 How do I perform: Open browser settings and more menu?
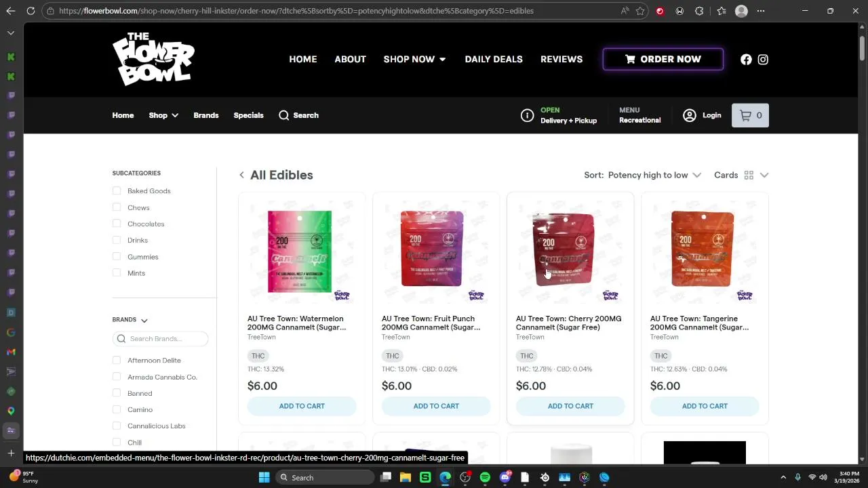(x=761, y=11)
